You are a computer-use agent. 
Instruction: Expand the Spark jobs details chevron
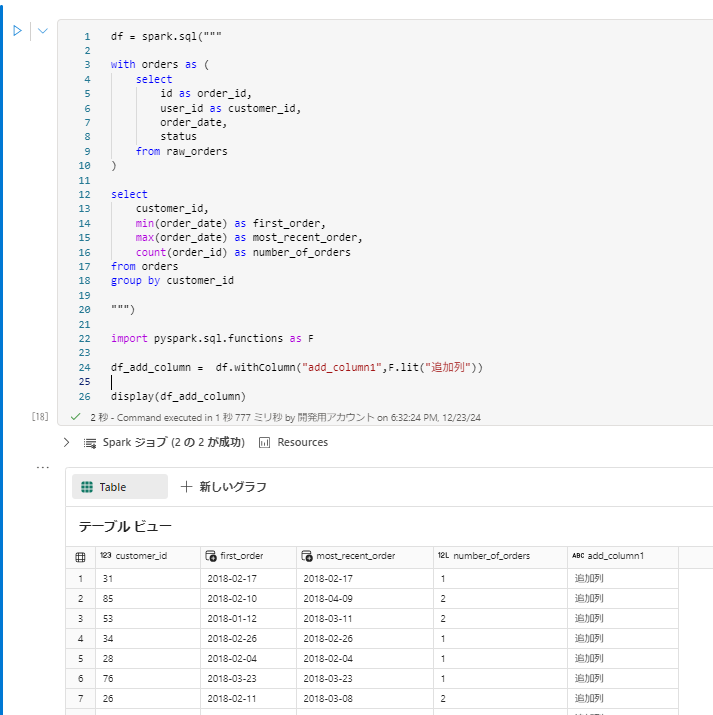67,442
